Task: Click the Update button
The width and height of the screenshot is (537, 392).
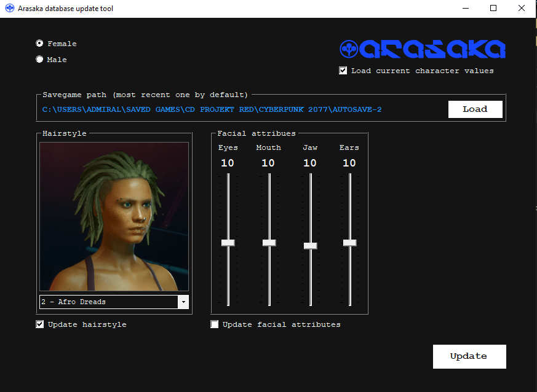Action: point(469,356)
